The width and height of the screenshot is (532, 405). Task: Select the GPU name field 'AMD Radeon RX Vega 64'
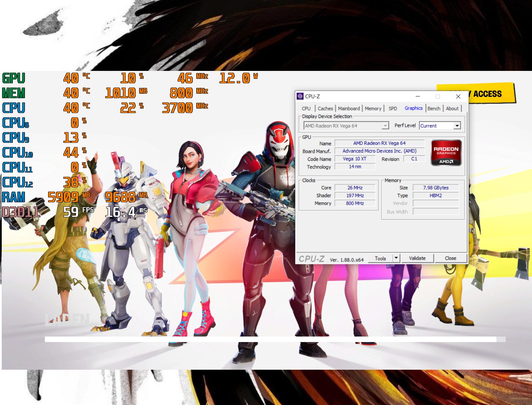tap(379, 143)
